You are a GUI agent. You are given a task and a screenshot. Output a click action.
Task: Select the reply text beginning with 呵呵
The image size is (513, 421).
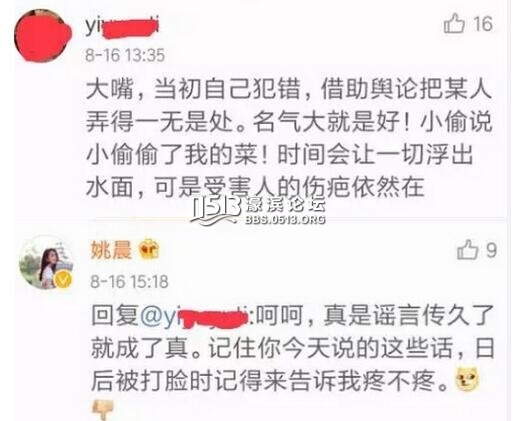(293, 348)
